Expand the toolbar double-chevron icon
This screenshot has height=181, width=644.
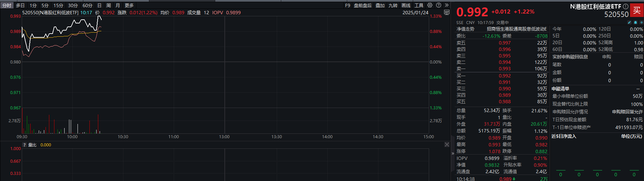447,5
